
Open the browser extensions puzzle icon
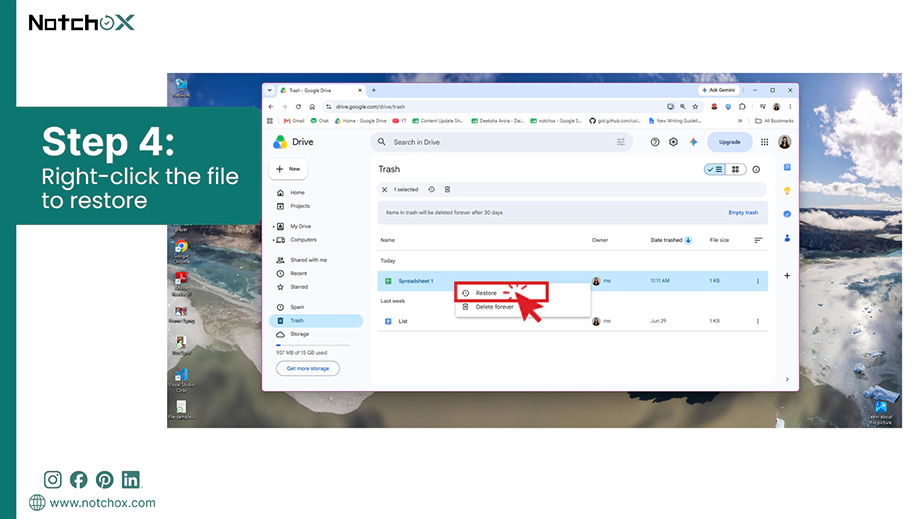click(742, 106)
